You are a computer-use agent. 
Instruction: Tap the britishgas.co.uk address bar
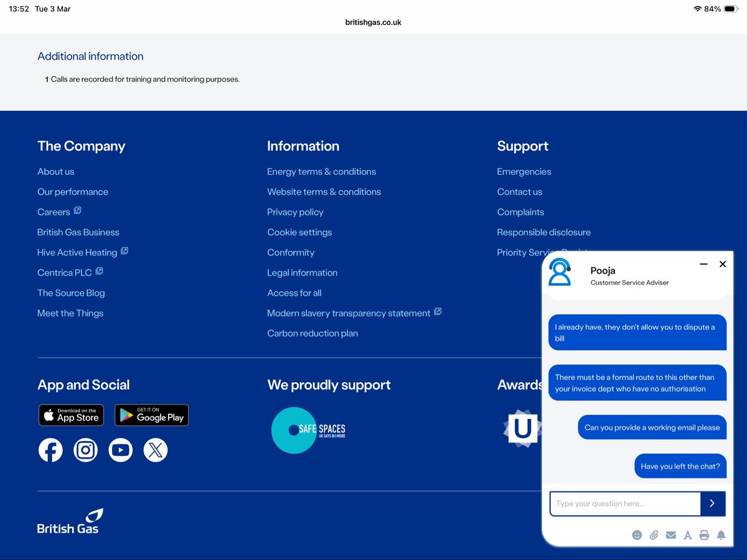374,22
